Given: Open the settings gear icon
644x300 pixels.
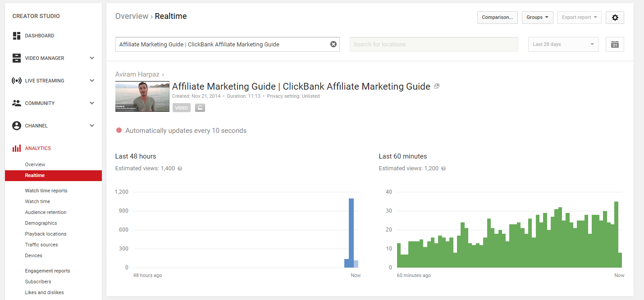Looking at the screenshot, I should pos(615,18).
